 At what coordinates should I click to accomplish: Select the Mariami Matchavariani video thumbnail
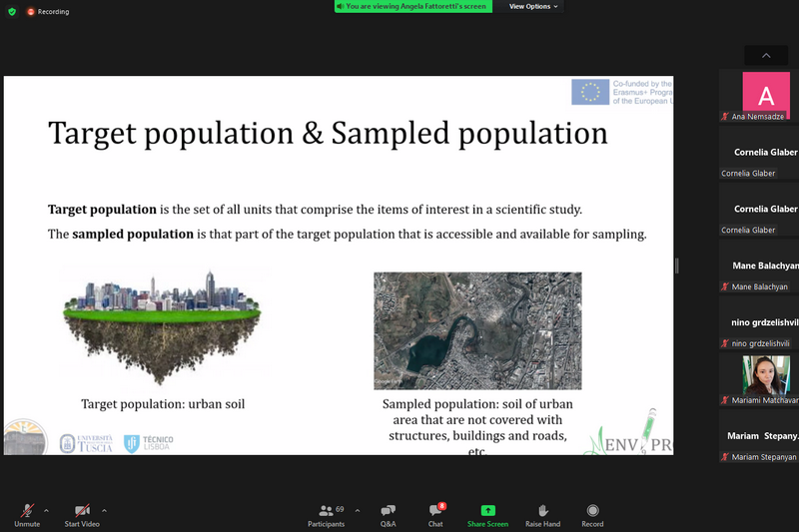(759, 379)
